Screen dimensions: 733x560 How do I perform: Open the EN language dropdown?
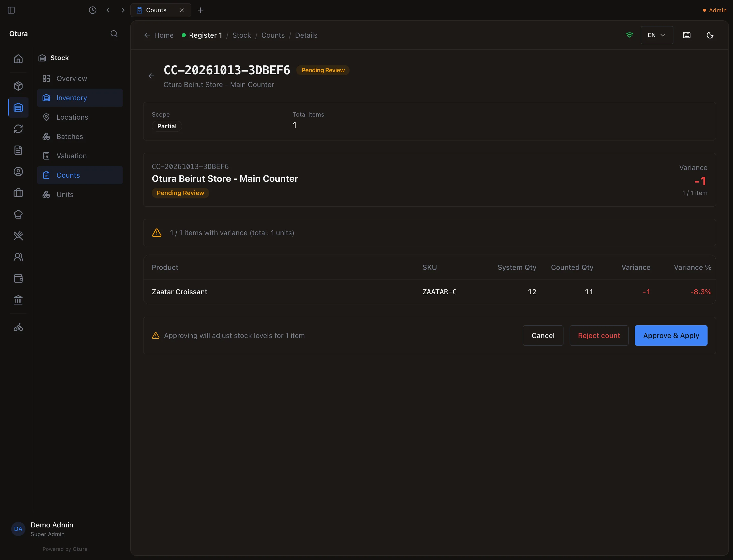pyautogui.click(x=657, y=35)
